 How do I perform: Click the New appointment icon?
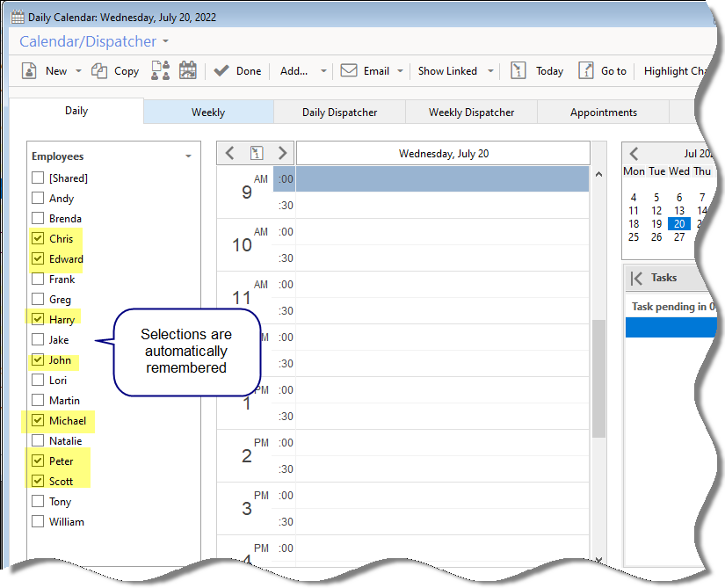click(x=29, y=71)
